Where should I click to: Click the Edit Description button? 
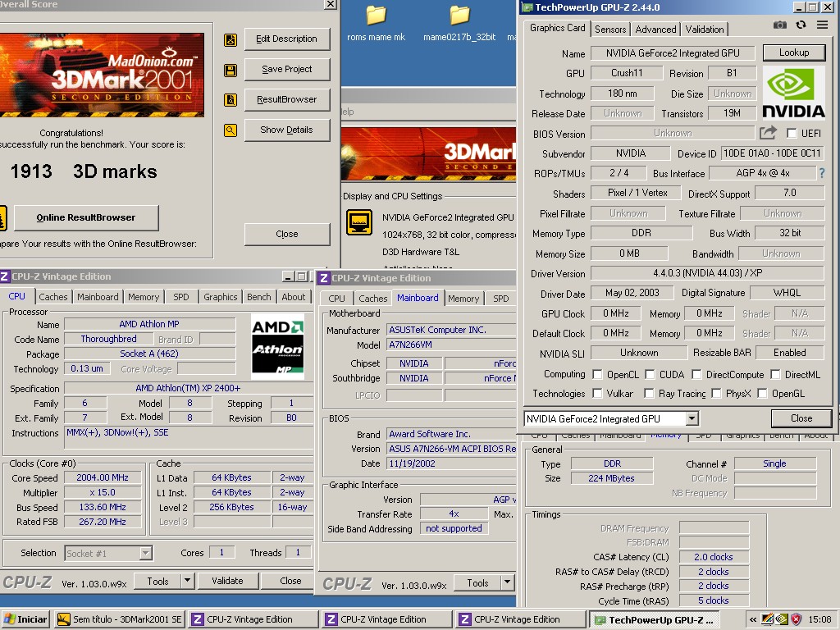pyautogui.click(x=286, y=39)
